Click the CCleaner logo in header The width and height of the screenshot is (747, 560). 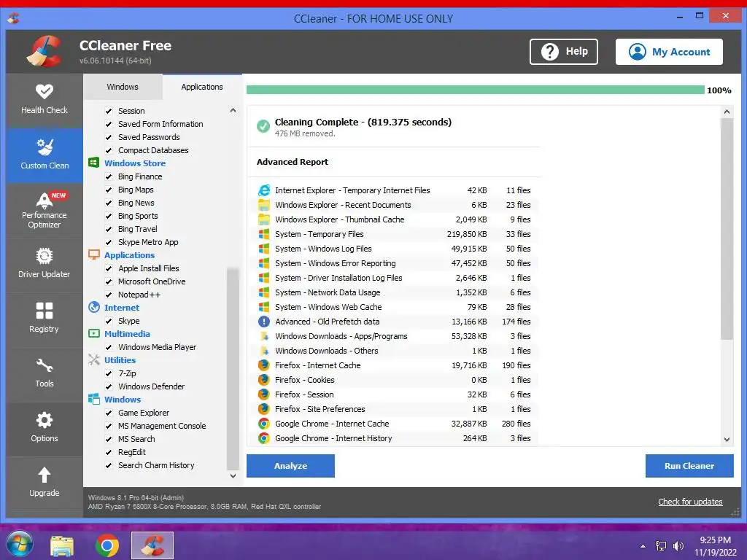point(44,52)
